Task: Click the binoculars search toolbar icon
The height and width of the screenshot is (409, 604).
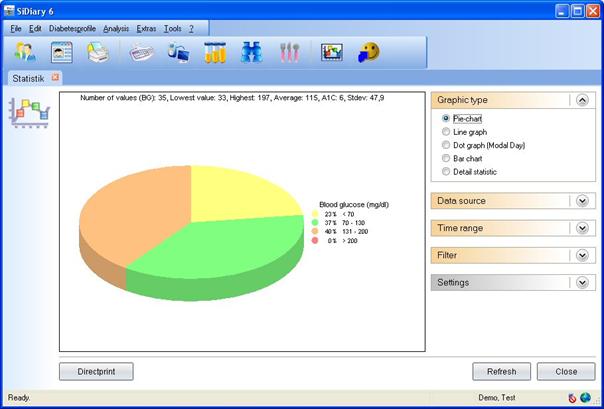Action: tap(251, 52)
